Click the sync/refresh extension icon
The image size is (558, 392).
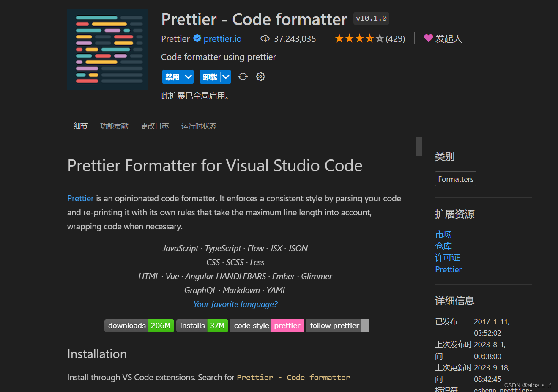coord(243,77)
